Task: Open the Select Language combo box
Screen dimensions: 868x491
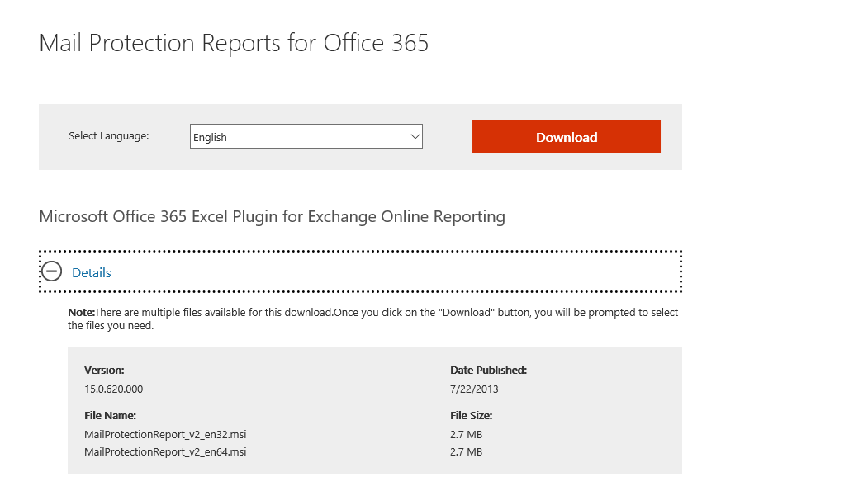Action: [x=306, y=137]
